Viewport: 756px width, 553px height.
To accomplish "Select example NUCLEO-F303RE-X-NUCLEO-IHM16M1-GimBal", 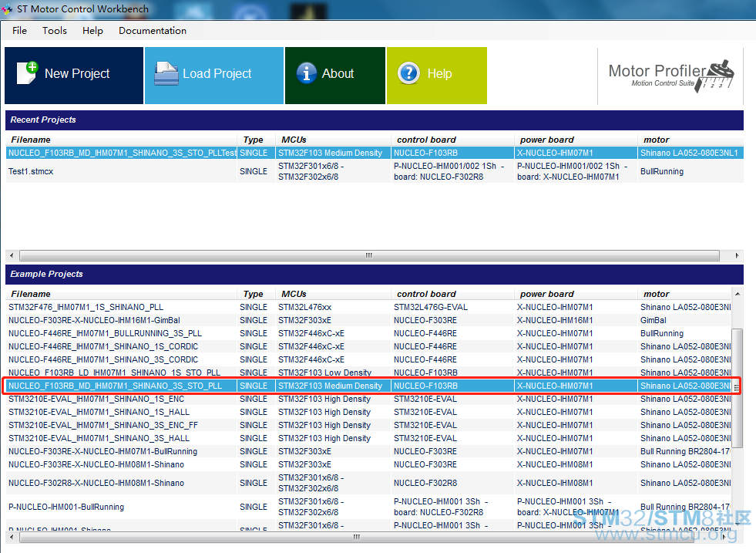I will tap(369, 320).
